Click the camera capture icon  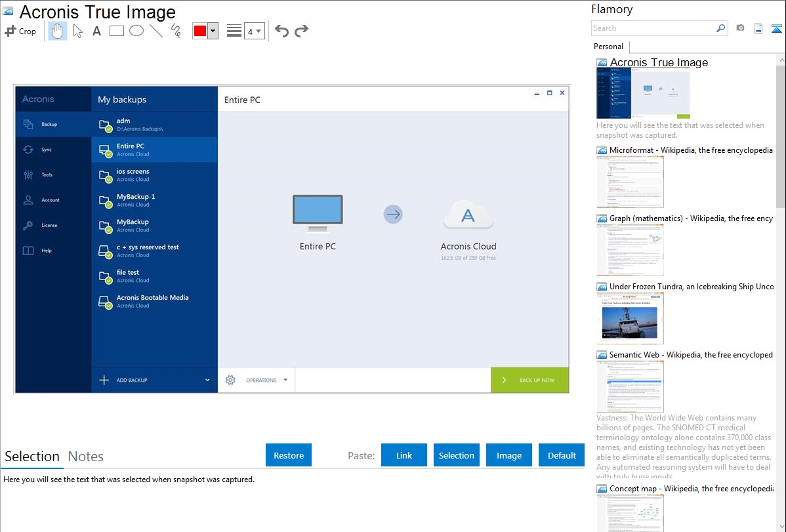pyautogui.click(x=740, y=28)
